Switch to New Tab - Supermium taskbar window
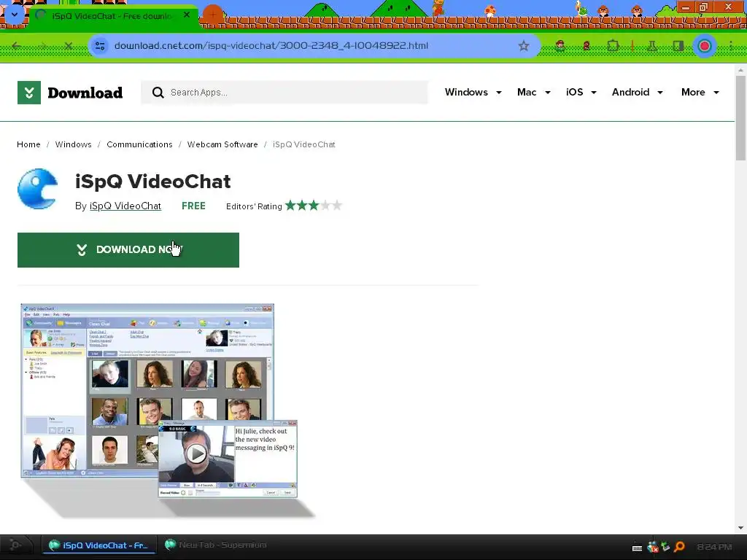Image resolution: width=747 pixels, height=560 pixels. [x=215, y=545]
